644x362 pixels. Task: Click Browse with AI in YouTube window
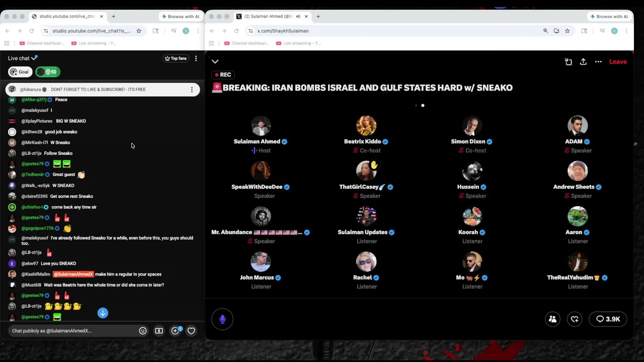pyautogui.click(x=181, y=17)
